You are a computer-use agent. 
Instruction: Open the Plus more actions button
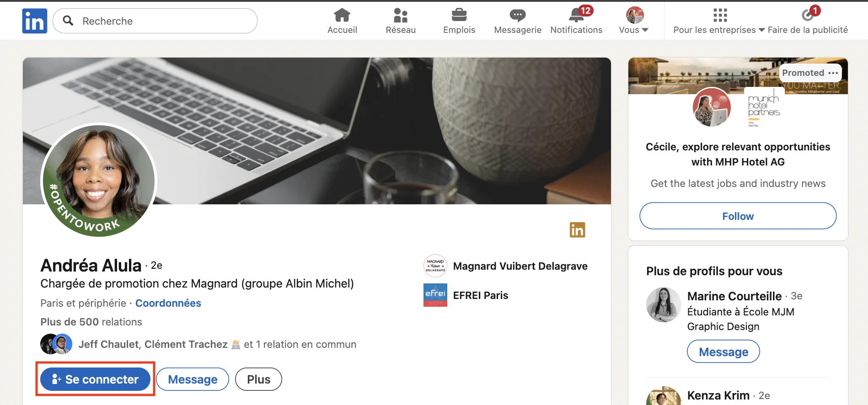point(258,379)
